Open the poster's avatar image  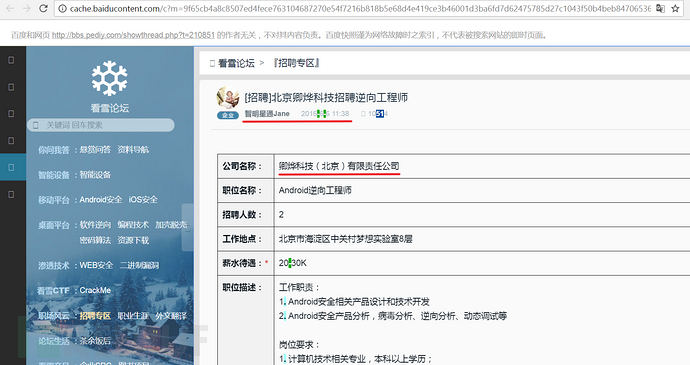[228, 98]
